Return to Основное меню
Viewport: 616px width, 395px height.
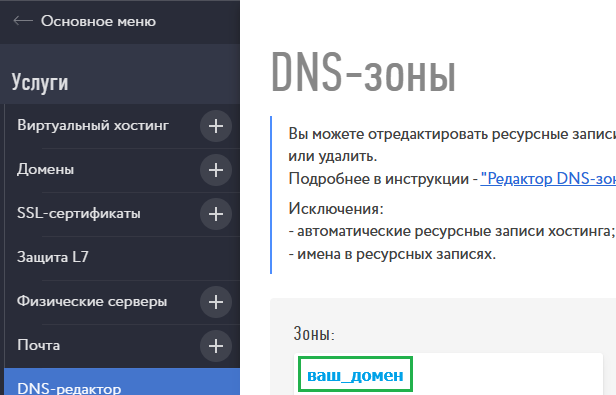click(98, 21)
